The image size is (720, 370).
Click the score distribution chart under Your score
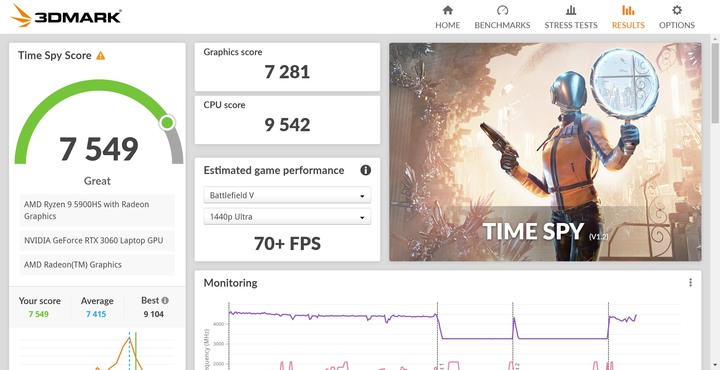97,352
